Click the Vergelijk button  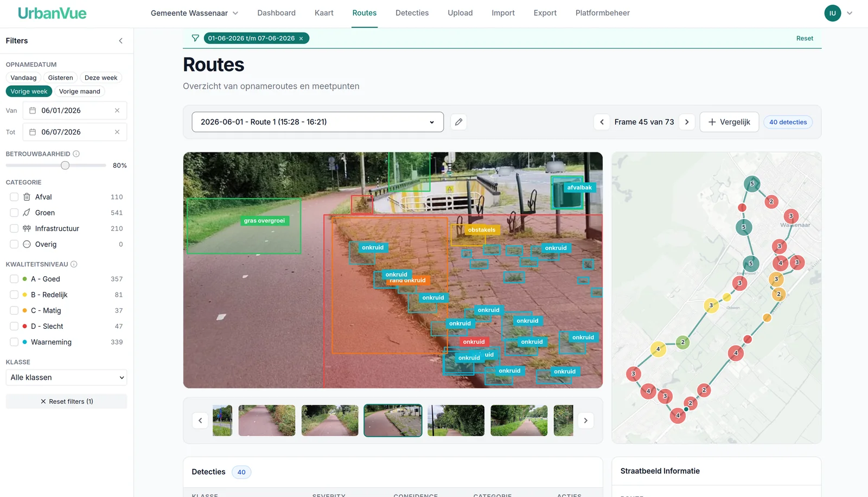(x=729, y=122)
